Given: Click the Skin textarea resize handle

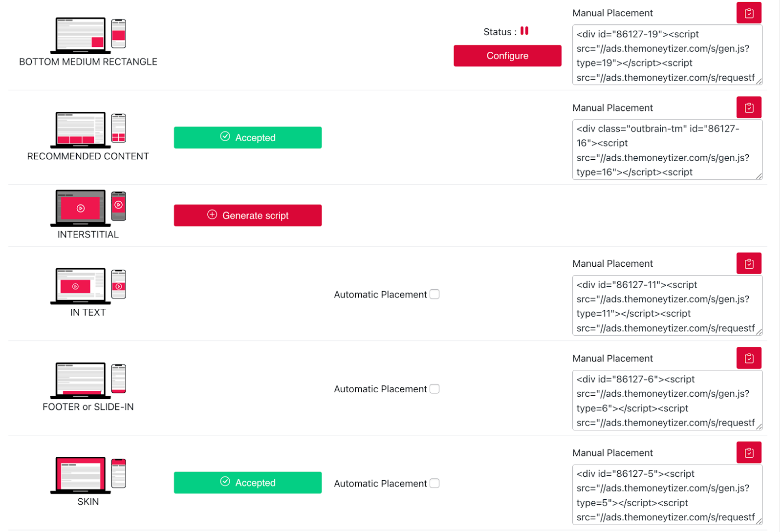Looking at the screenshot, I should [x=759, y=521].
